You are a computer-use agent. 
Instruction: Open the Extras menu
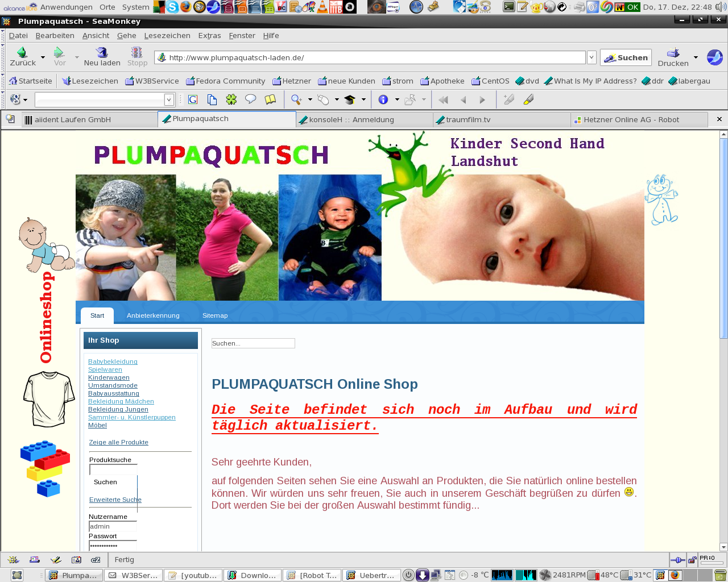point(209,35)
